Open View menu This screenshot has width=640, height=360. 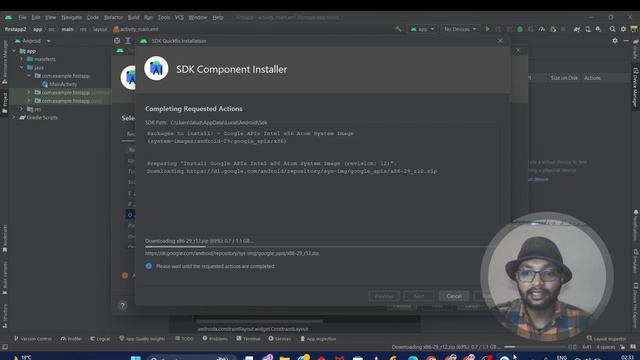[50, 18]
